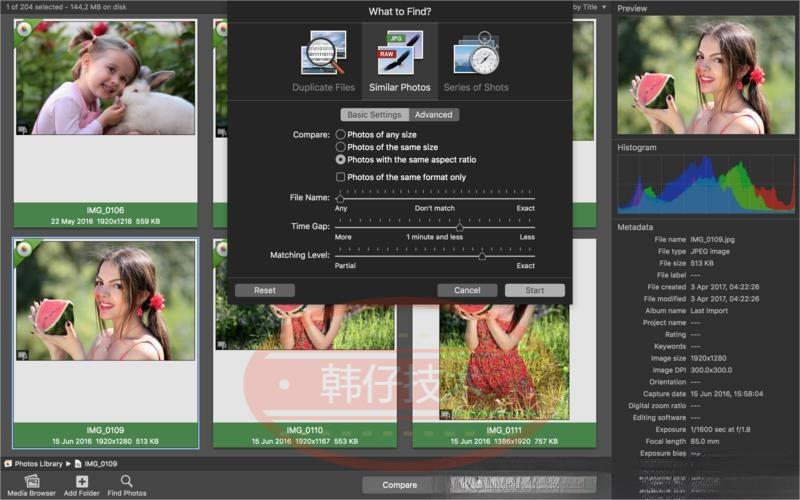Click the Add Folder icon
Image resolution: width=800 pixels, height=500 pixels.
coord(82,481)
